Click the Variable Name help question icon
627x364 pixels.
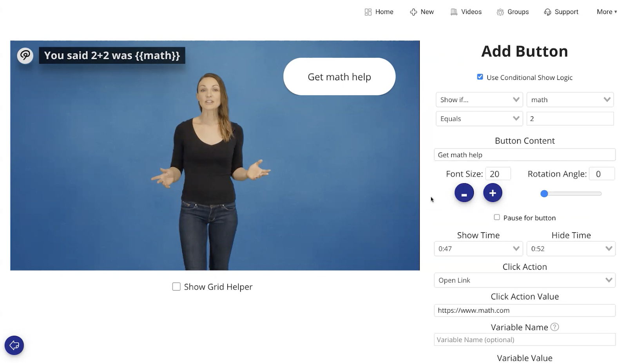(555, 327)
